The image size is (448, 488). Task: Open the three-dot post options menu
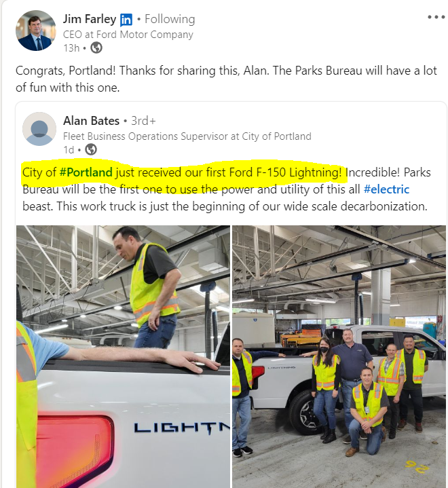pyautogui.click(x=436, y=17)
